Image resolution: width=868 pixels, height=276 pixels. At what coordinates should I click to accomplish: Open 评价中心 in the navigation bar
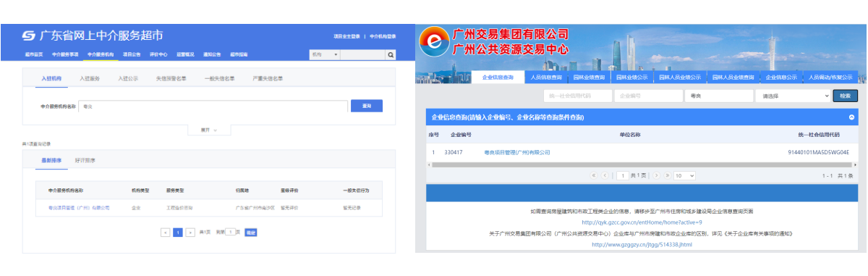[x=158, y=54]
